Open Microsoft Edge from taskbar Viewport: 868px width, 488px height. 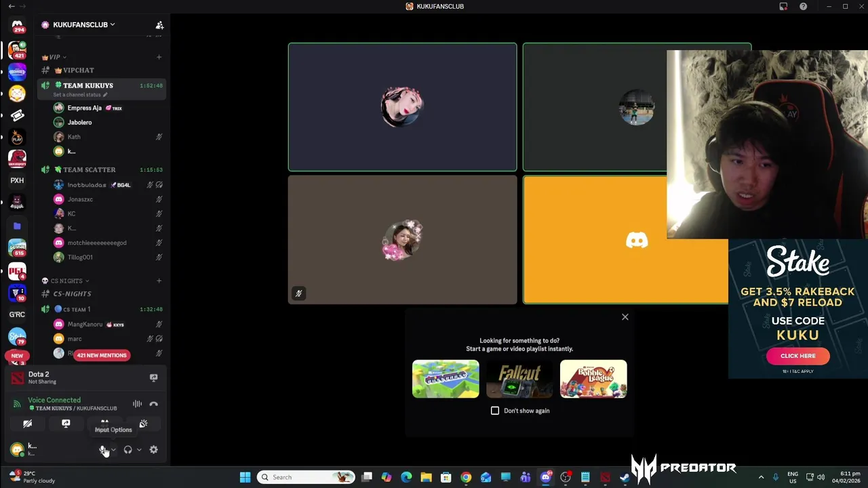[406, 477]
